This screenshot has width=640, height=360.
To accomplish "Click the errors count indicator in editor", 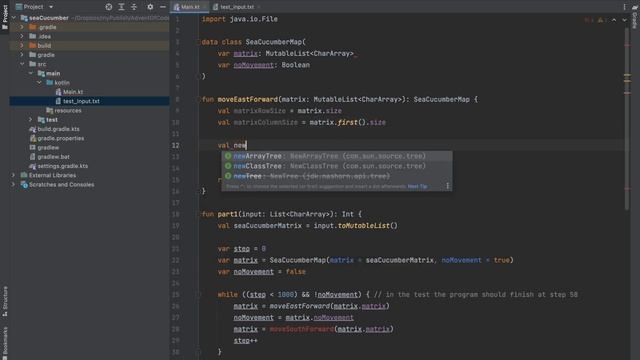I will click(x=589, y=20).
